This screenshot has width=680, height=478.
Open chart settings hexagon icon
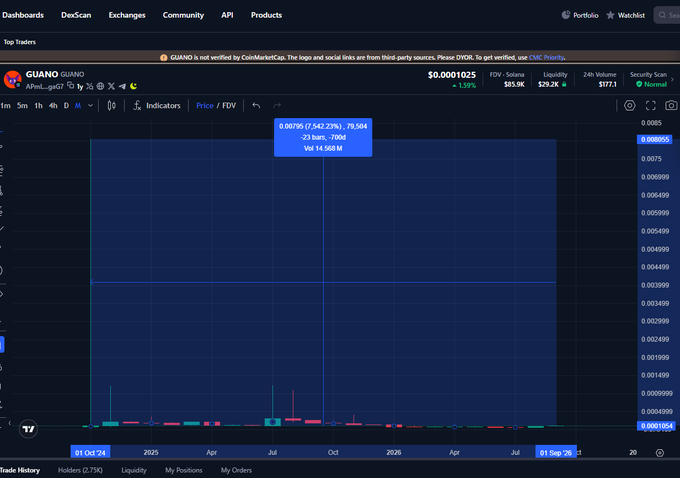(630, 105)
